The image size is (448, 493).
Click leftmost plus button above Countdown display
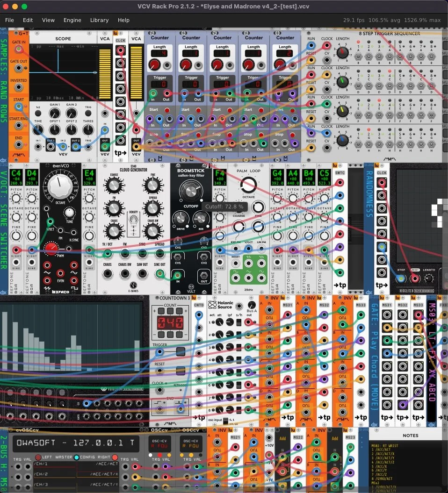coord(161,311)
